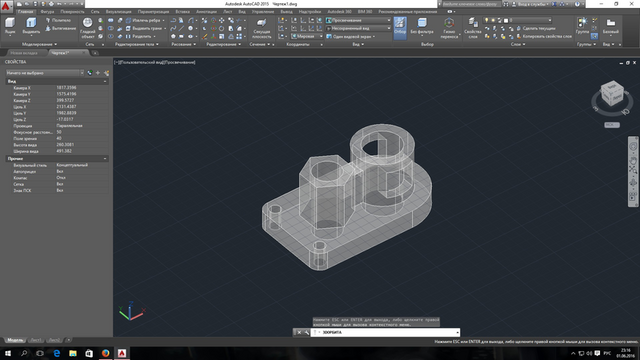Switch to the Визуализация ribbon tab
Viewport: 640px width, 360px height.
[x=118, y=12]
